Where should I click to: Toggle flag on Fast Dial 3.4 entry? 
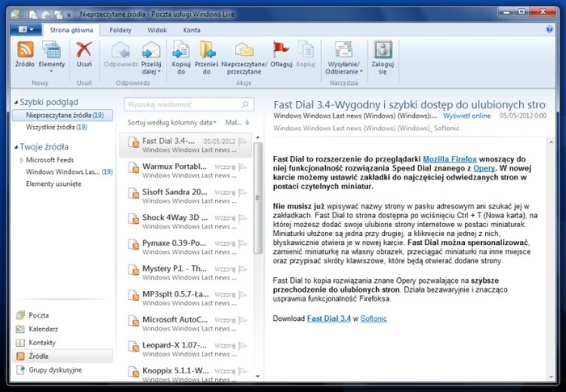pos(243,141)
